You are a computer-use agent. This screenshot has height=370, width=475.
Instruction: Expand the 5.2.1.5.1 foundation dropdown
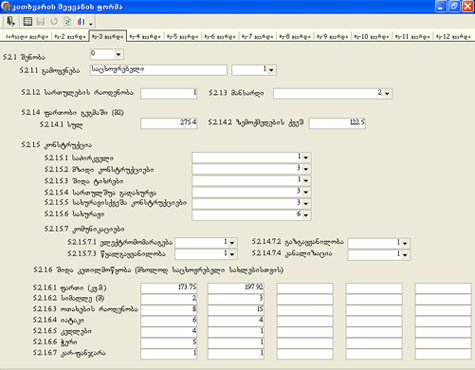click(306, 157)
